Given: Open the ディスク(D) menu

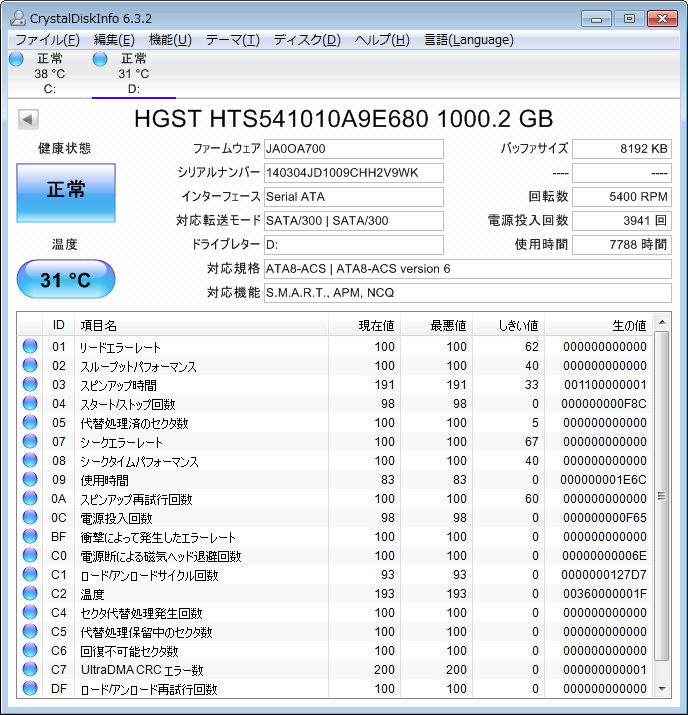Looking at the screenshot, I should click(307, 40).
